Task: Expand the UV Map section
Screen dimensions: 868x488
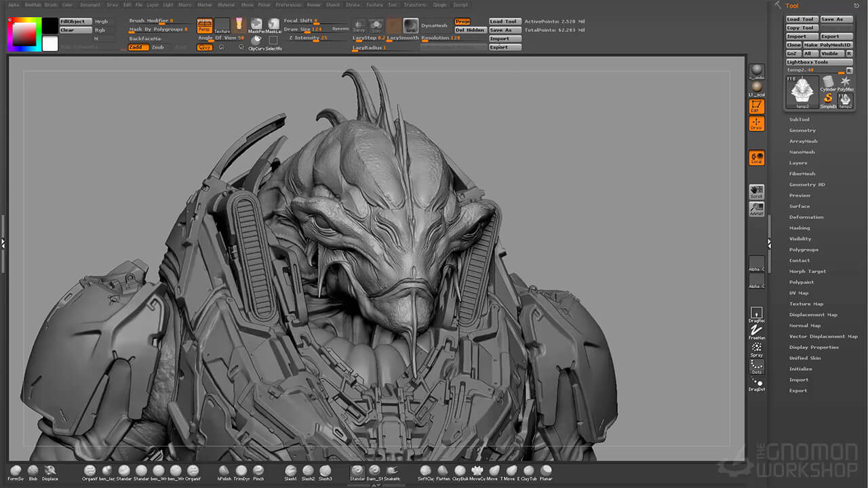Action: [799, 293]
